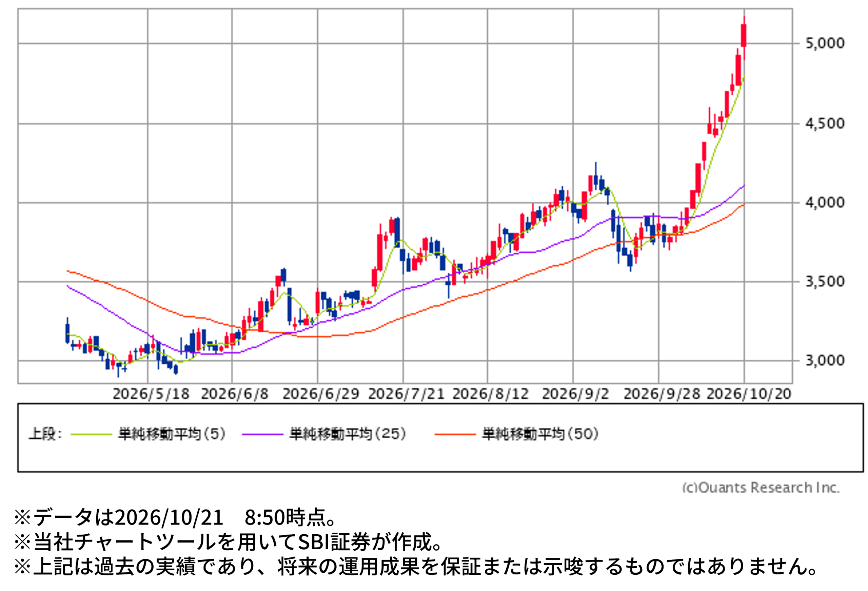Click the 2026/10/20 date label

click(x=749, y=394)
